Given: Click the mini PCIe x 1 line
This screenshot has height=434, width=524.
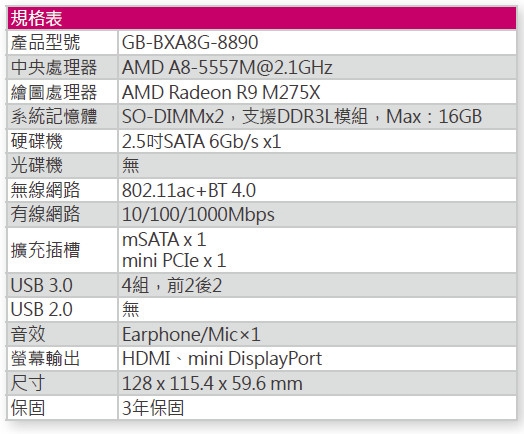Looking at the screenshot, I should tap(174, 261).
